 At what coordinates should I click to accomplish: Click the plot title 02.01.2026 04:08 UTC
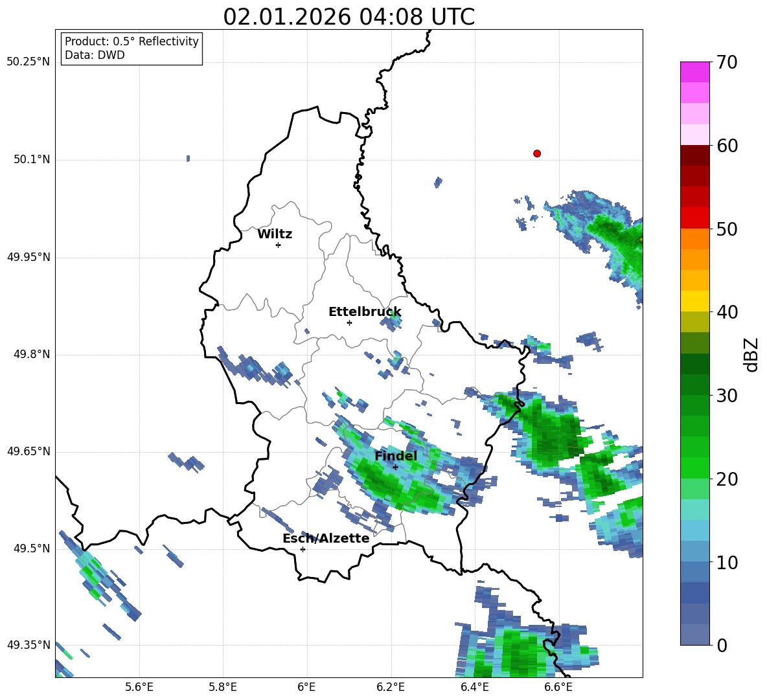coord(349,17)
